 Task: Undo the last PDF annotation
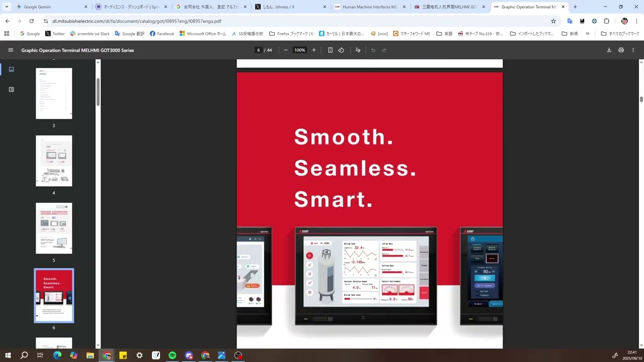373,50
